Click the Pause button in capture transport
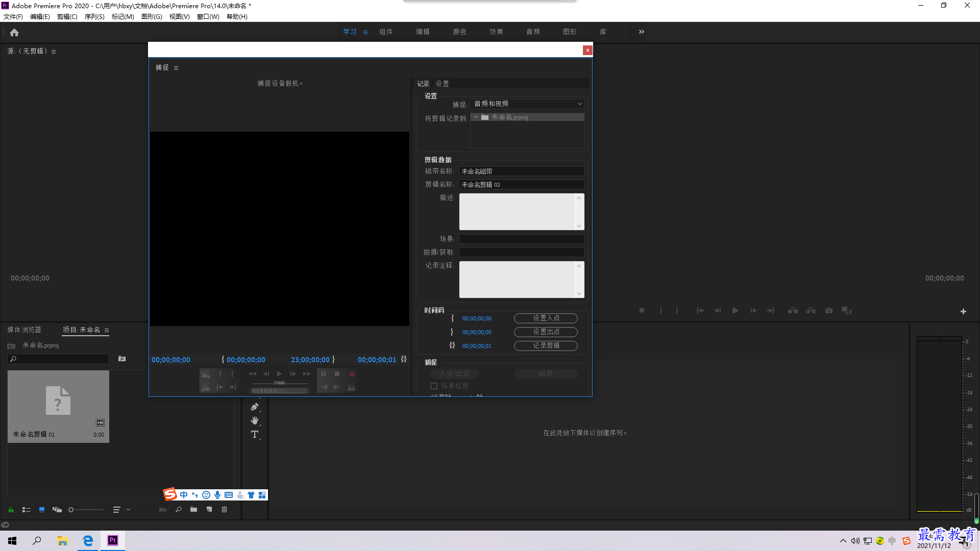Viewport: 980px width, 551px height. (324, 374)
